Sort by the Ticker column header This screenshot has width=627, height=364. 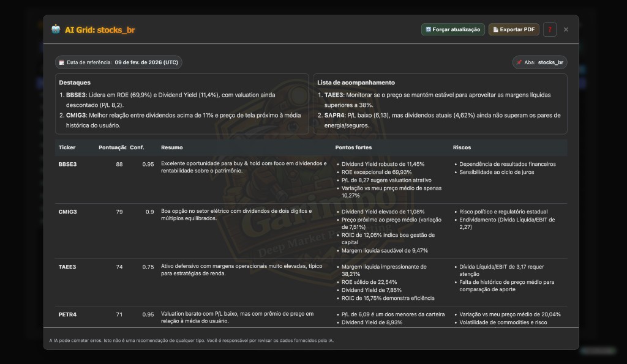coord(67,147)
